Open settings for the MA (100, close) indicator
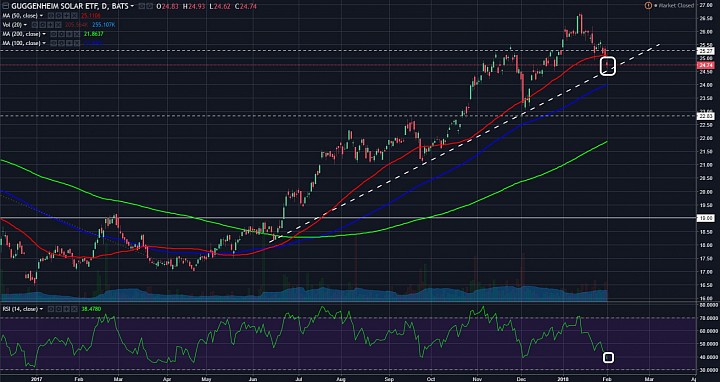This screenshot has width=720, height=382. pyautogui.click(x=62, y=43)
